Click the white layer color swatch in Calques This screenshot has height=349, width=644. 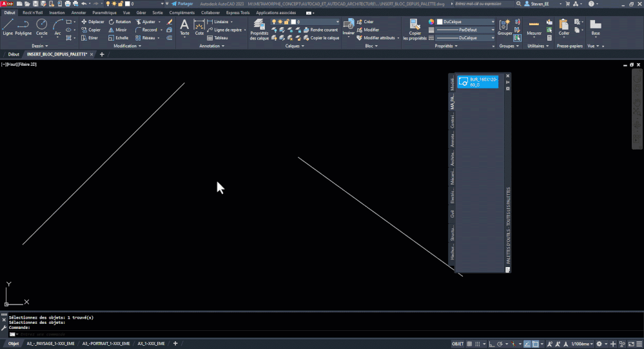coord(293,22)
